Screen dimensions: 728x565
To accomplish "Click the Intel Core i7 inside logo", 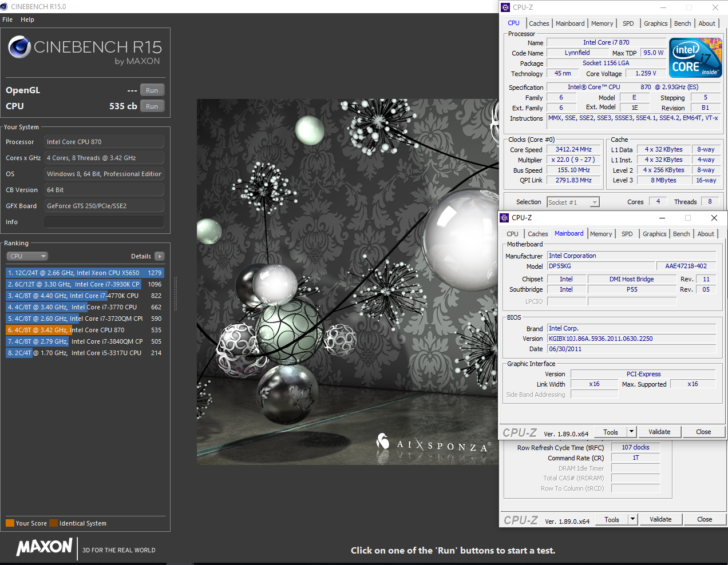I will (695, 58).
